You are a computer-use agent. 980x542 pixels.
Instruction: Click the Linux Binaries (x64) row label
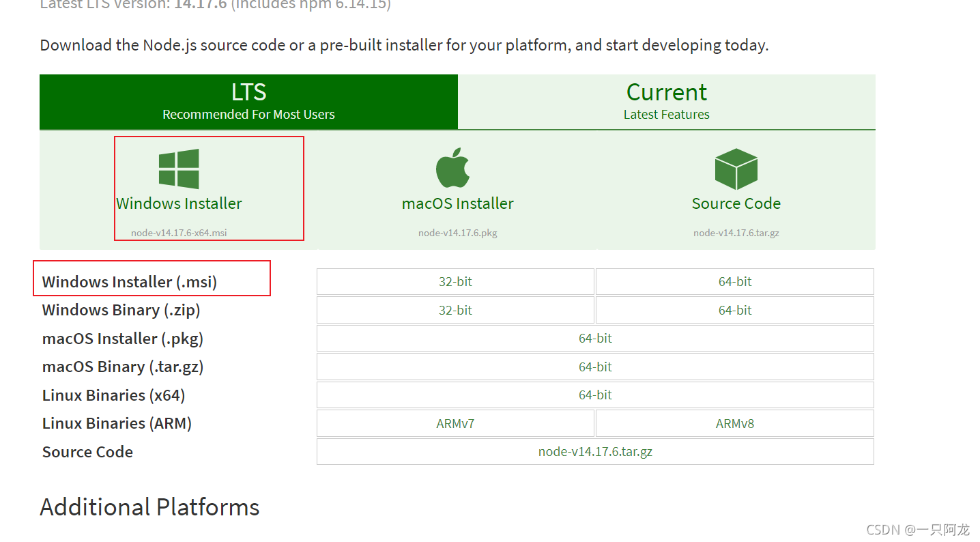(x=114, y=395)
